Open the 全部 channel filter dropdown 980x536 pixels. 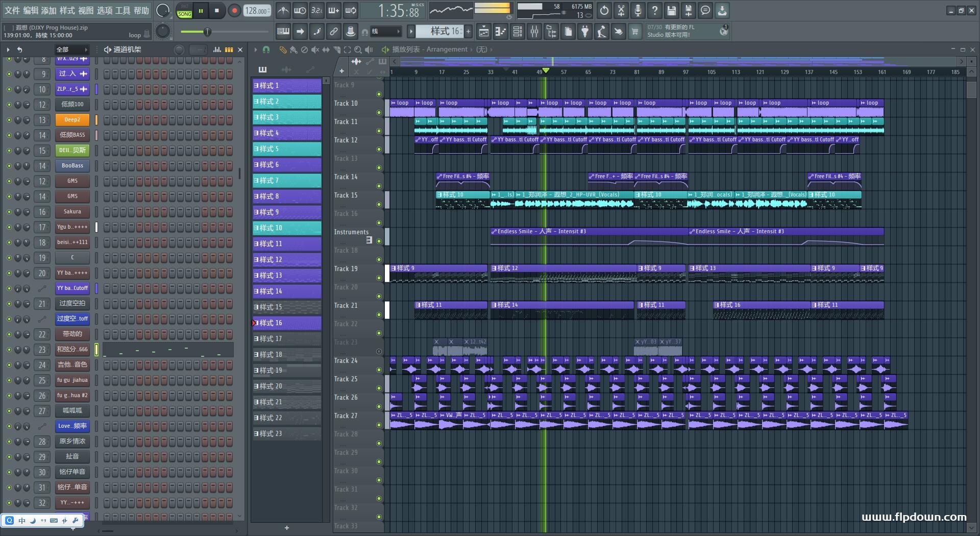[72, 50]
